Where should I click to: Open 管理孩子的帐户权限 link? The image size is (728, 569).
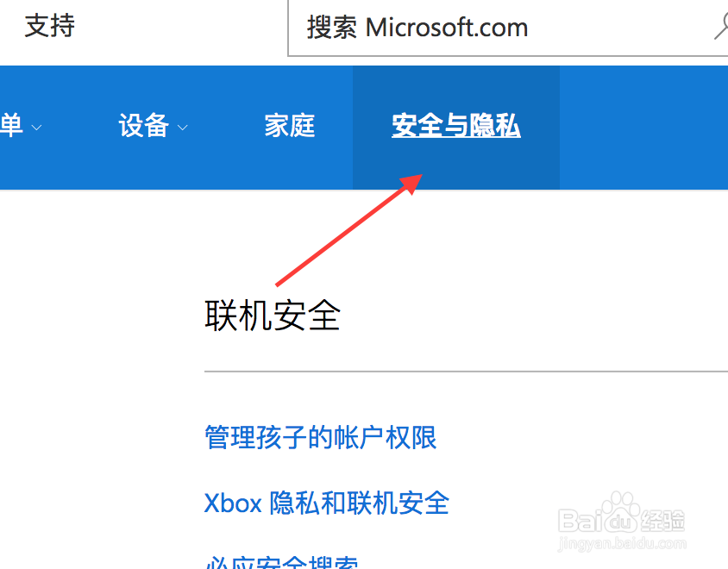pos(320,437)
